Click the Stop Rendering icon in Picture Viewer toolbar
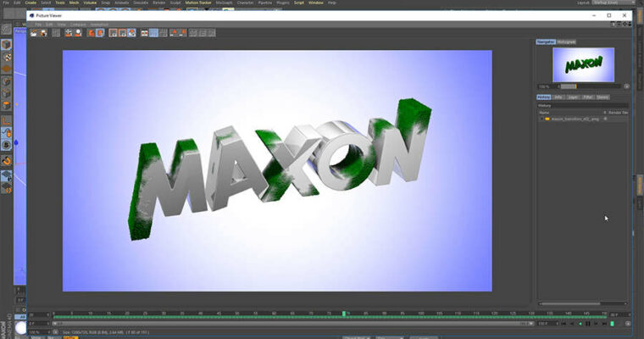 coord(56,33)
